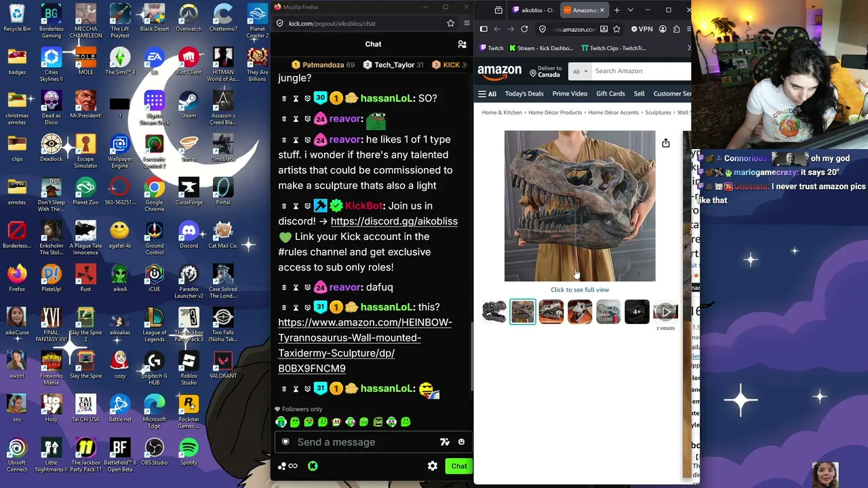Image resolution: width=868 pixels, height=488 pixels.
Task: Bookmark the Kick chat page with star
Action: [x=450, y=23]
